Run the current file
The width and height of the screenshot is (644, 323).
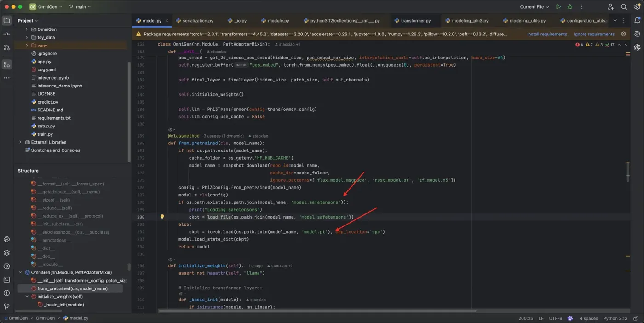[x=558, y=7]
